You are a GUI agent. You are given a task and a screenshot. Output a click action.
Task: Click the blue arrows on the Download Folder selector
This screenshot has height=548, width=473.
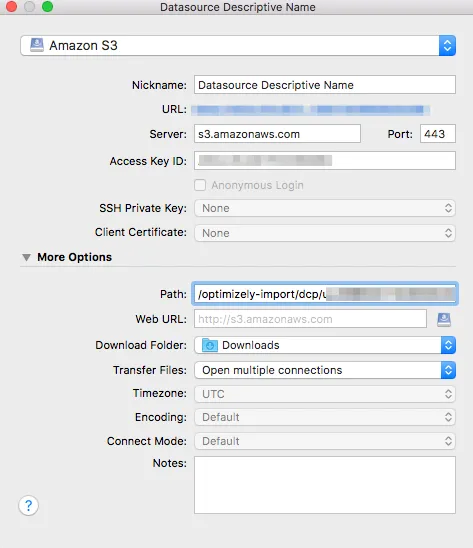pos(448,345)
